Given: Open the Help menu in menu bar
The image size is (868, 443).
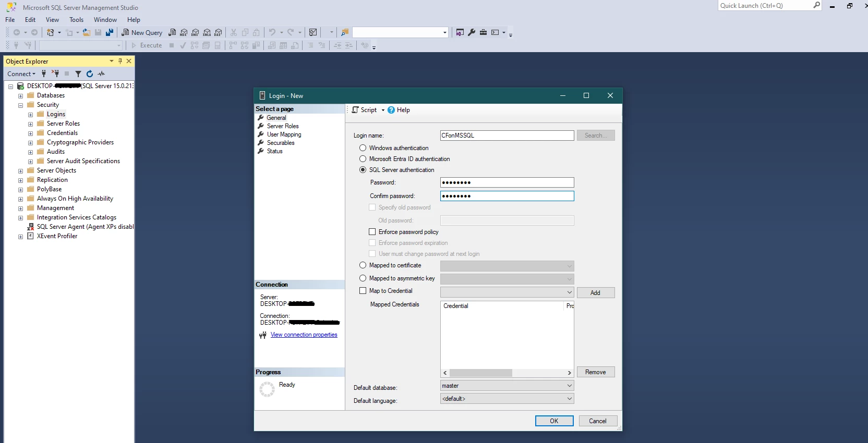Looking at the screenshot, I should pos(134,20).
